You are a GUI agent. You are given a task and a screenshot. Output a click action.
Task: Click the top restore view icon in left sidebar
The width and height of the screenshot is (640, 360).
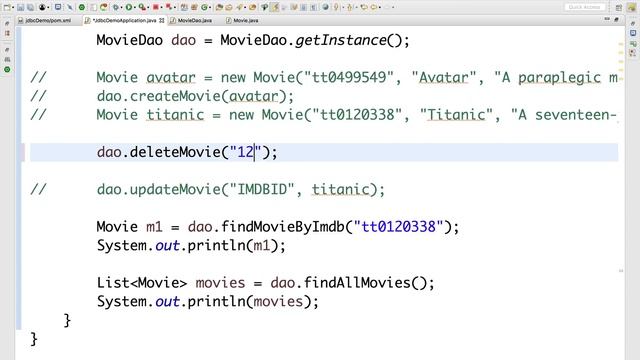point(7,24)
